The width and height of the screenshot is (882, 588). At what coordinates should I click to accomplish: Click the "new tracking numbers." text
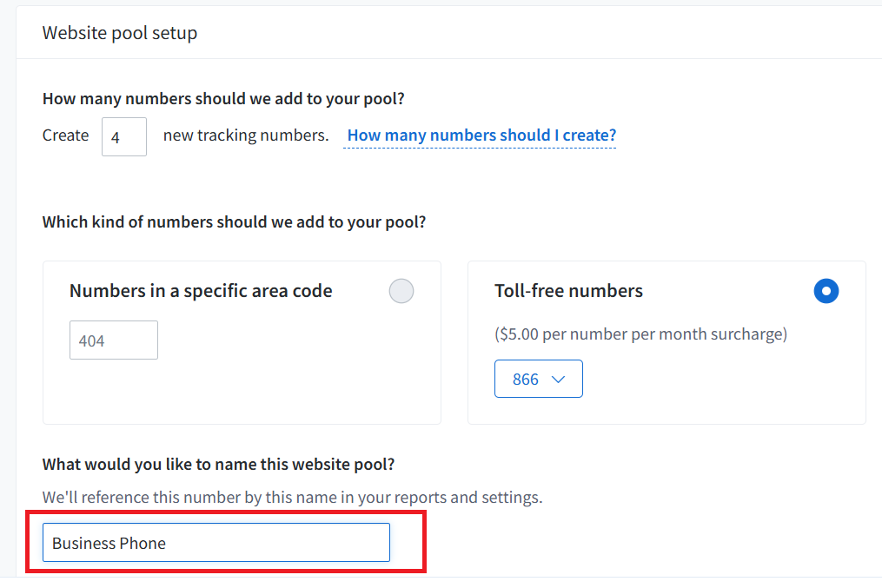click(x=246, y=135)
